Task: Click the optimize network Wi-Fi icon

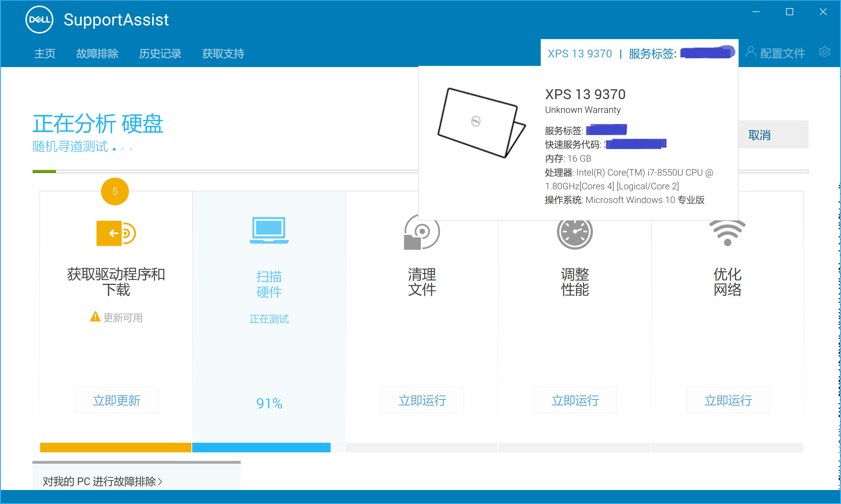Action: click(727, 233)
